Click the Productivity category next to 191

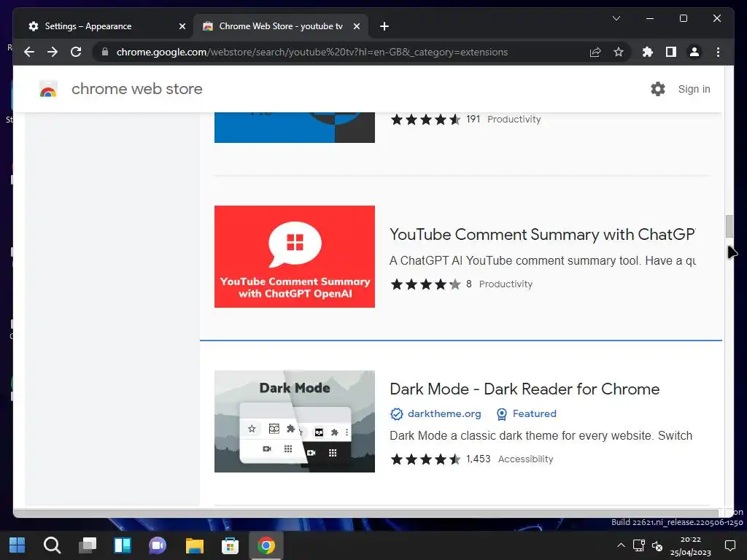[514, 120]
